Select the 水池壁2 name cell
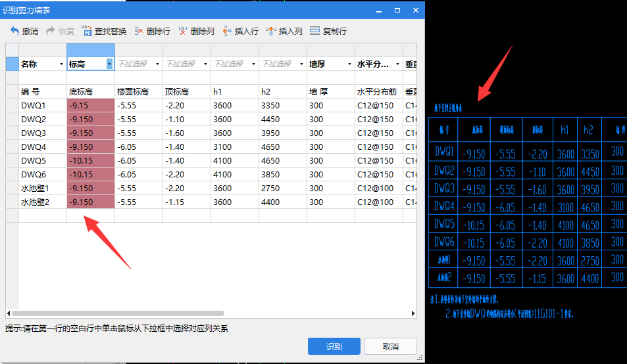627x364 pixels. point(43,202)
